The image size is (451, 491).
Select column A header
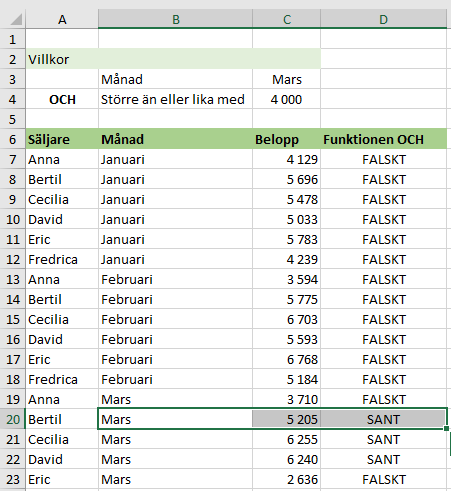62,19
